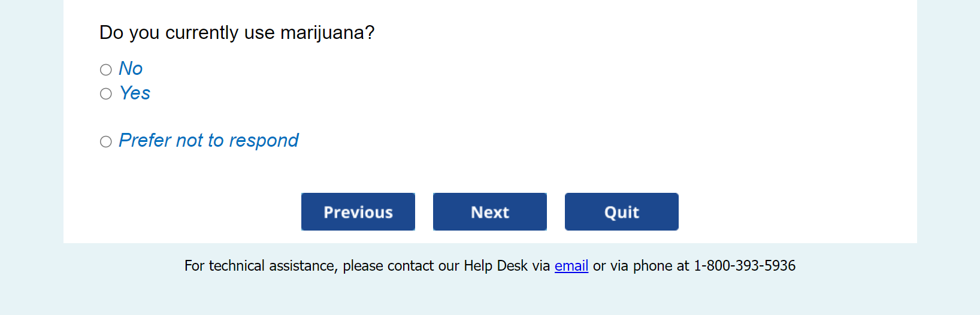The height and width of the screenshot is (315, 980).
Task: Click the blue "Yes" answer label
Action: 135,93
